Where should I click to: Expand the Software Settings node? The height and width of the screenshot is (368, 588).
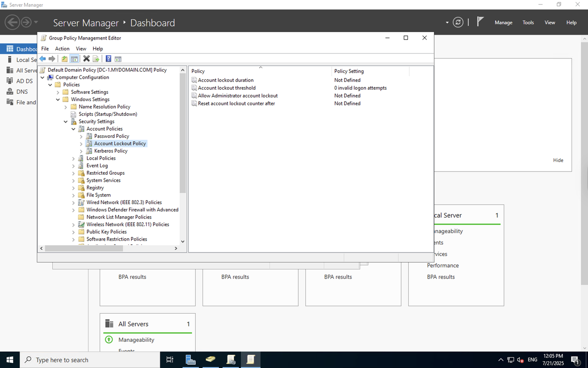tap(58, 92)
